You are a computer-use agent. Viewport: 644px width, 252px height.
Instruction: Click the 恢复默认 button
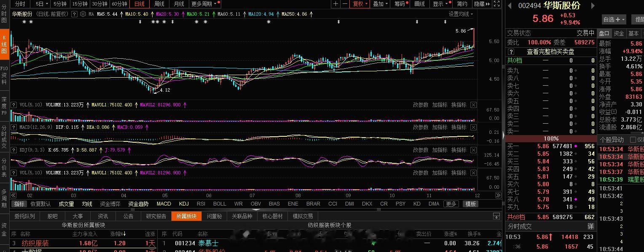pyautogui.click(x=40, y=204)
